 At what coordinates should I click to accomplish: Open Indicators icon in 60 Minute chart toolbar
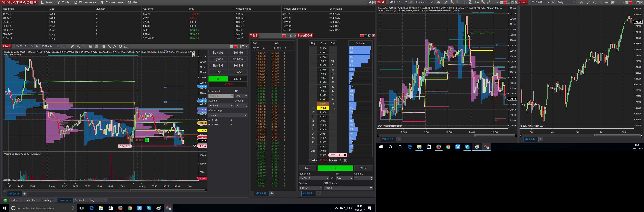pyautogui.click(x=483, y=2)
